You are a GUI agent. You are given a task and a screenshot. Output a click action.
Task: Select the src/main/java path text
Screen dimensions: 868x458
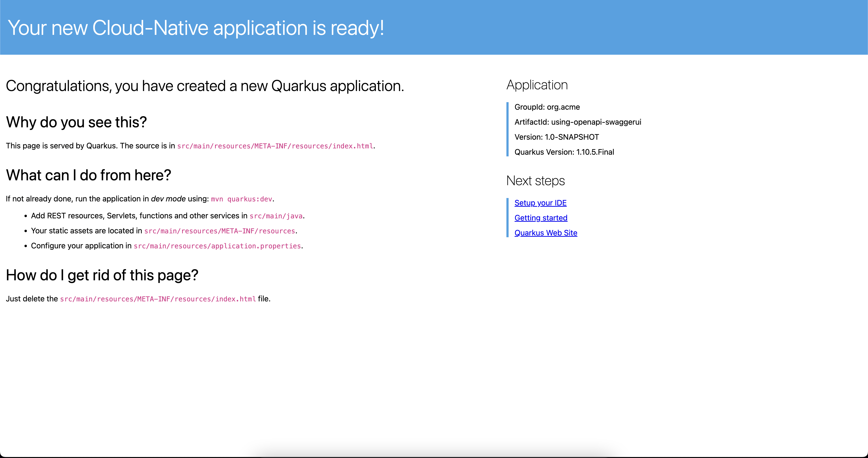point(276,216)
